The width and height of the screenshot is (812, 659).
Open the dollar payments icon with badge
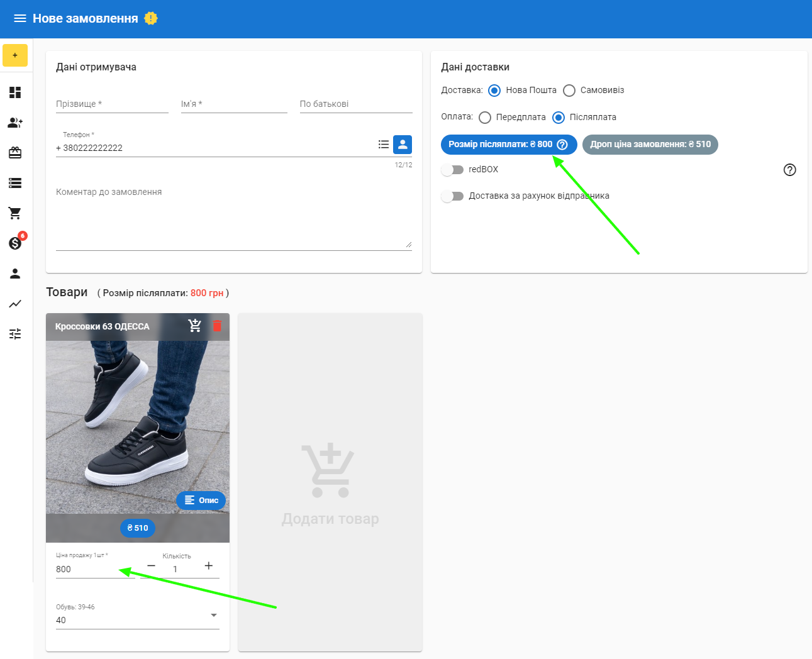pyautogui.click(x=15, y=243)
